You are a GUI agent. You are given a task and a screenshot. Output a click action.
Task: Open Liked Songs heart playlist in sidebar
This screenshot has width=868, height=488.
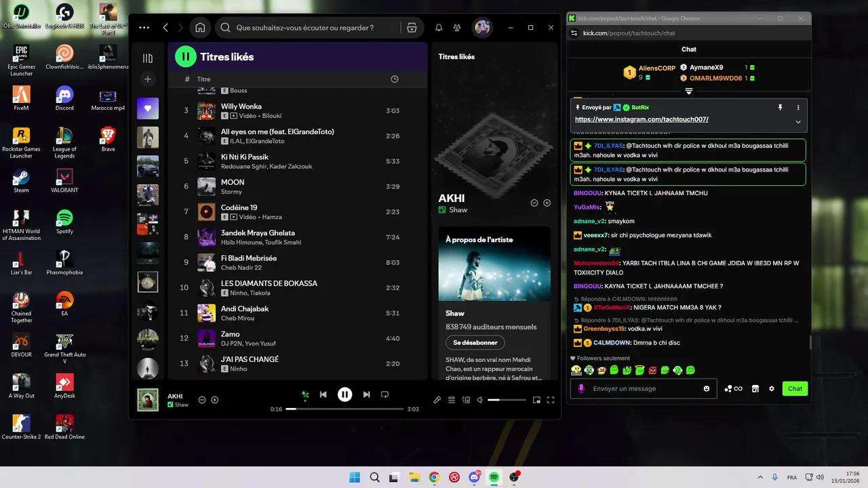point(148,108)
